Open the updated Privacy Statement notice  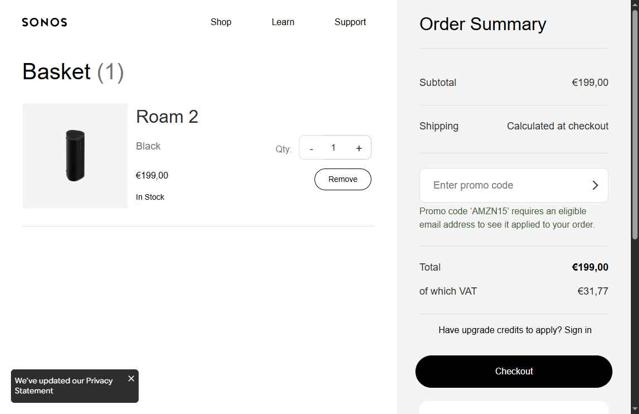[x=64, y=386]
